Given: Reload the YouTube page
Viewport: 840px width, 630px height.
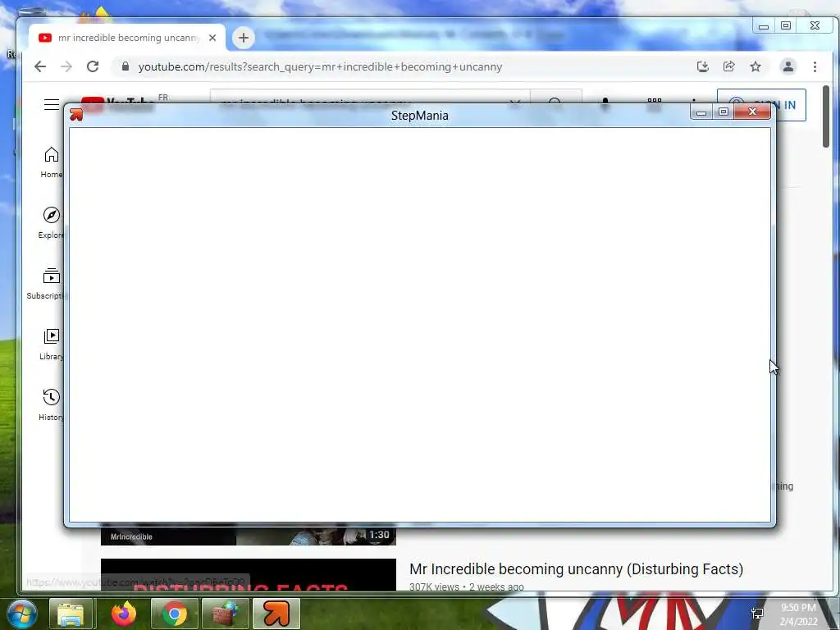Looking at the screenshot, I should click(93, 66).
